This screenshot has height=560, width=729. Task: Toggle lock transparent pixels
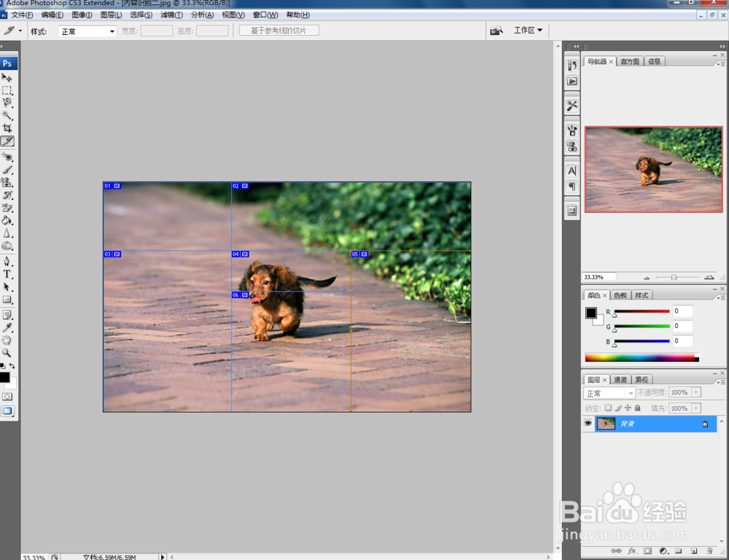pyautogui.click(x=608, y=408)
